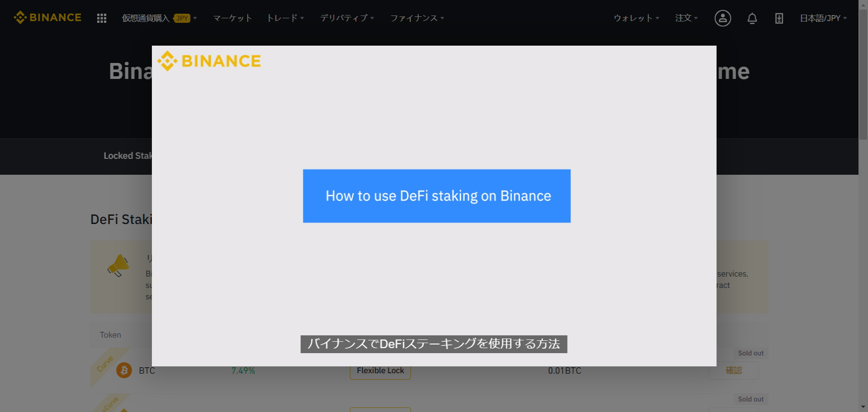The height and width of the screenshot is (412, 868).
Task: Click the Binance logo inside the video popup
Action: click(209, 61)
